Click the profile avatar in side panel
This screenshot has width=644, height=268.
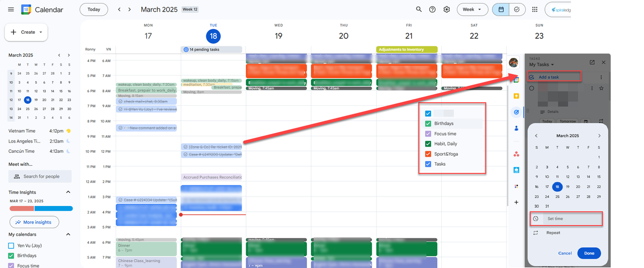pyautogui.click(x=514, y=62)
